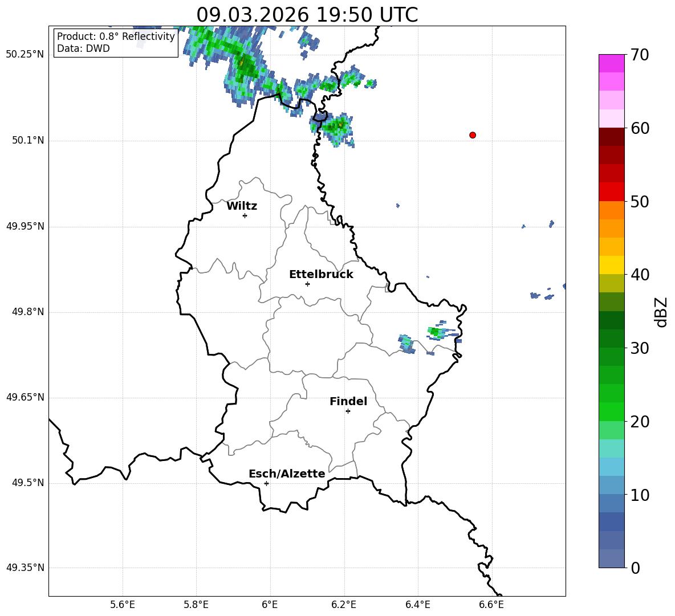
Task: Click the Data: DWD text line
Action: [x=83, y=48]
